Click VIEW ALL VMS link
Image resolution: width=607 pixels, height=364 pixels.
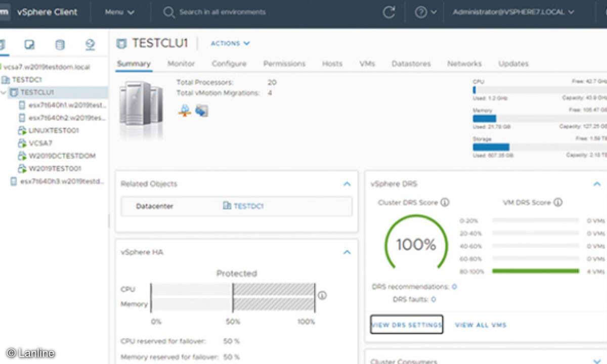481,325
